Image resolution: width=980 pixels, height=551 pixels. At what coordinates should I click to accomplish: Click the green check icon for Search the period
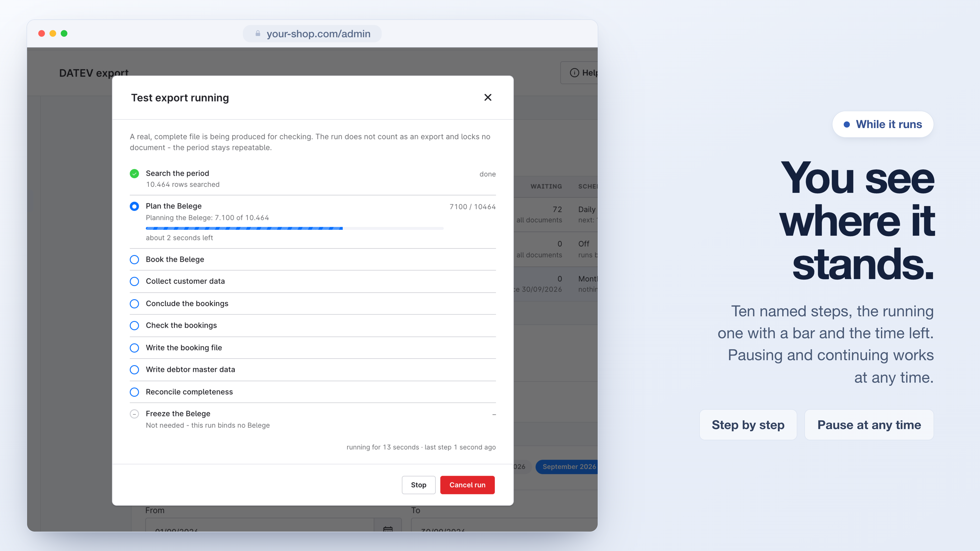pos(134,174)
